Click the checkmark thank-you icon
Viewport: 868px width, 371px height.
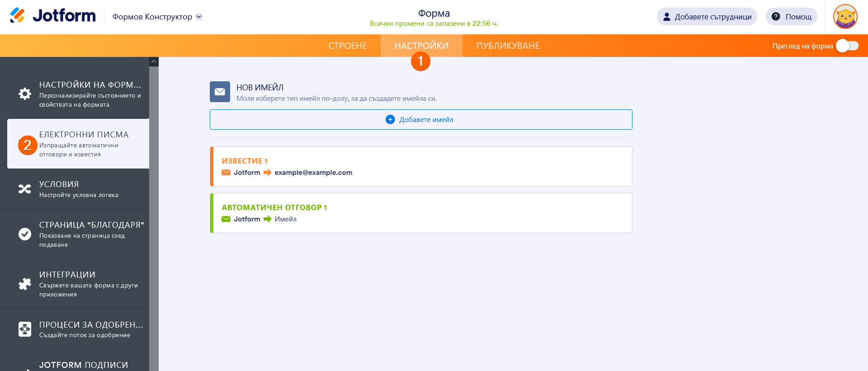pyautogui.click(x=25, y=234)
